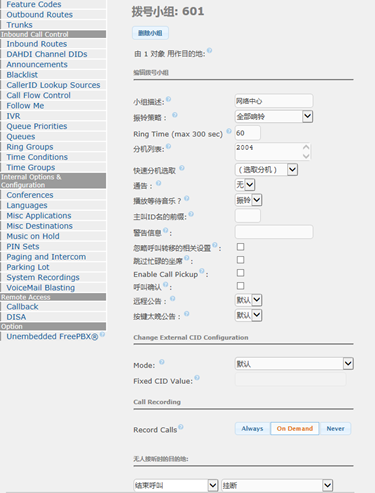Click help icon next to 小组描述 label
Viewport: 375px width, 493px height.
[x=168, y=99]
